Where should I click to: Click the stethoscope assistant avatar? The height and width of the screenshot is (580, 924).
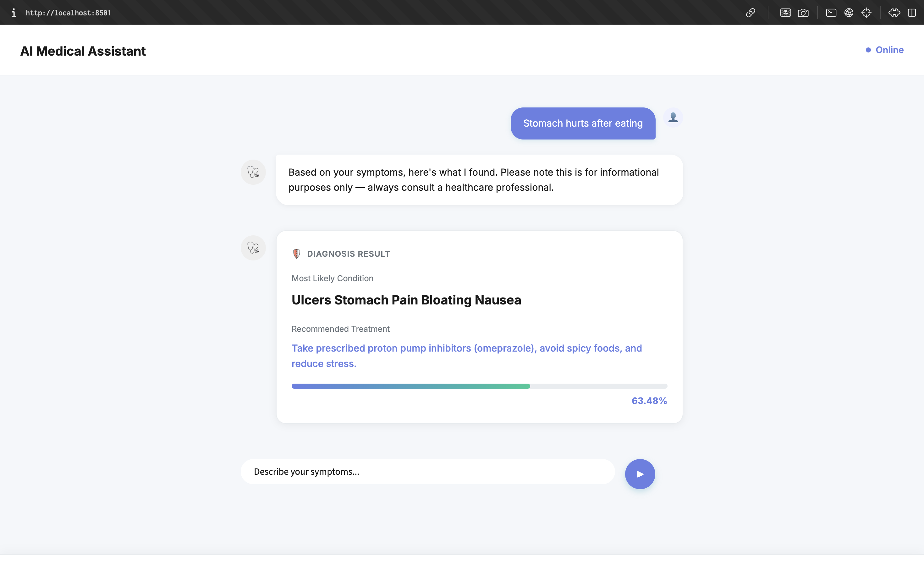click(253, 172)
